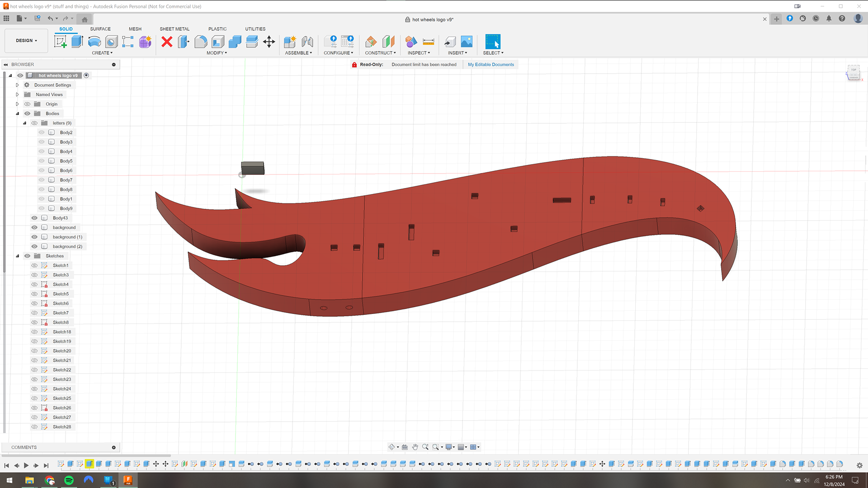The height and width of the screenshot is (488, 868).
Task: Hide the background (2) body
Action: pyautogui.click(x=34, y=246)
